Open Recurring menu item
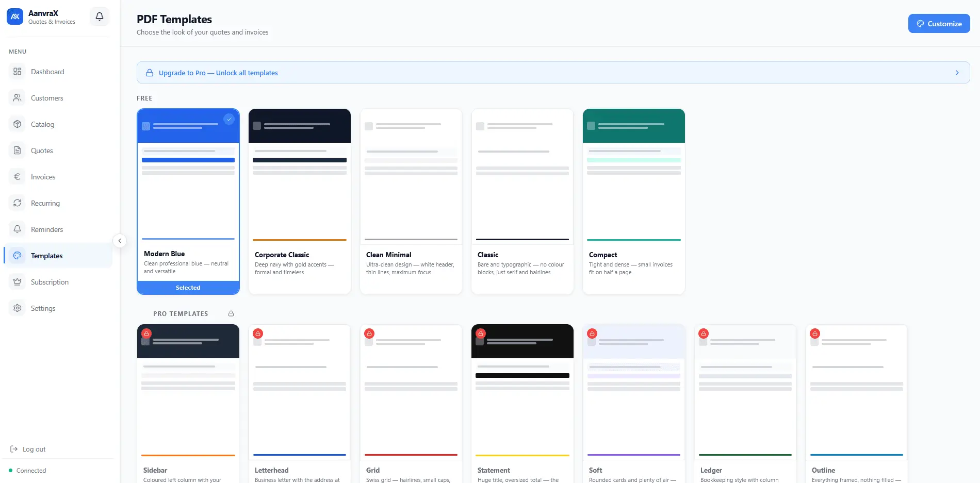 click(58, 203)
